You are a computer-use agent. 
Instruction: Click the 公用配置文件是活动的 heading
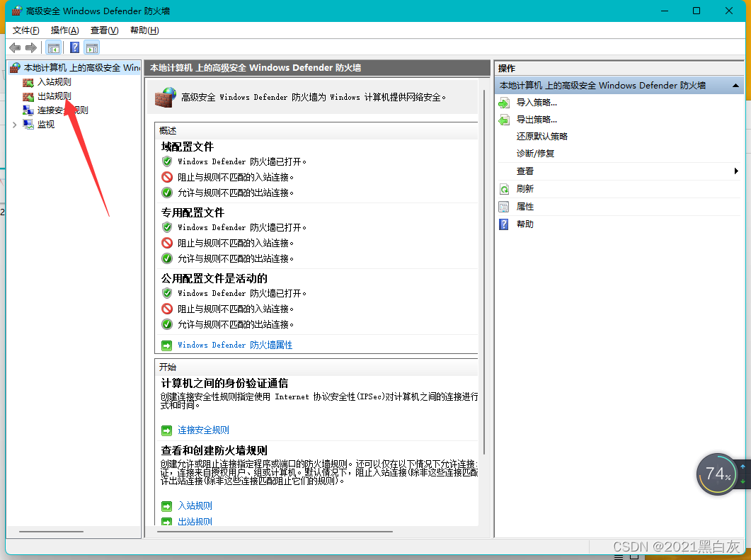point(214,278)
